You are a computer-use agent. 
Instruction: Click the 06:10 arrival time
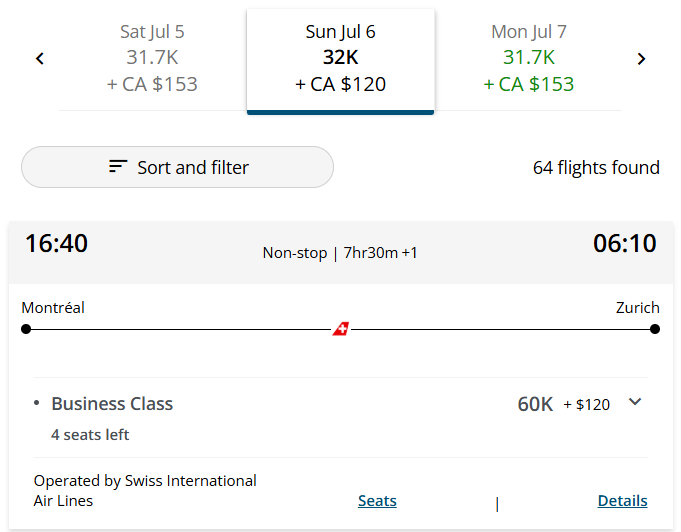pos(625,243)
